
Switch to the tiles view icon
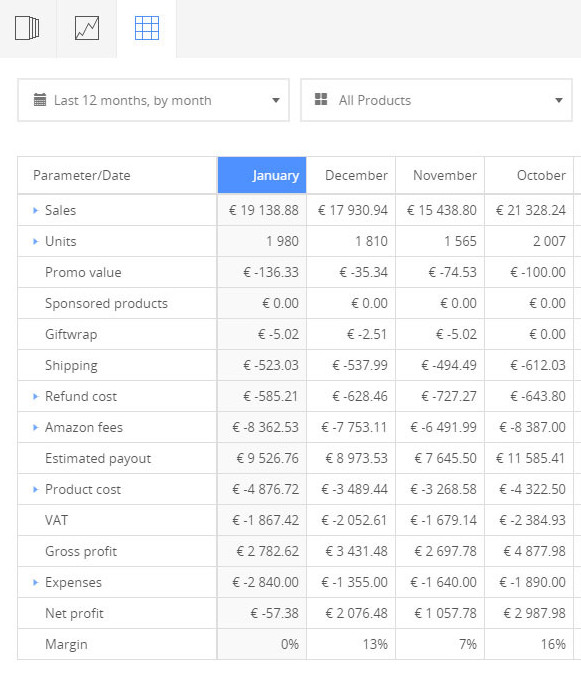(x=27, y=28)
